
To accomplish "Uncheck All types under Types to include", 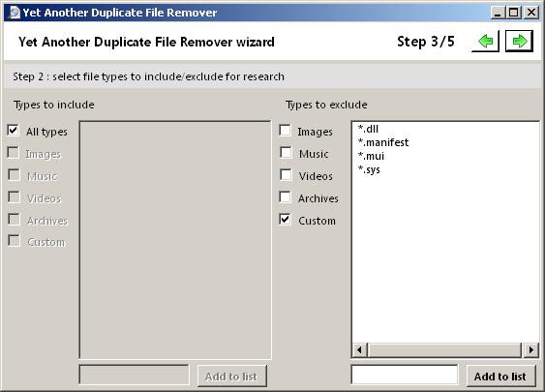I will tap(14, 131).
